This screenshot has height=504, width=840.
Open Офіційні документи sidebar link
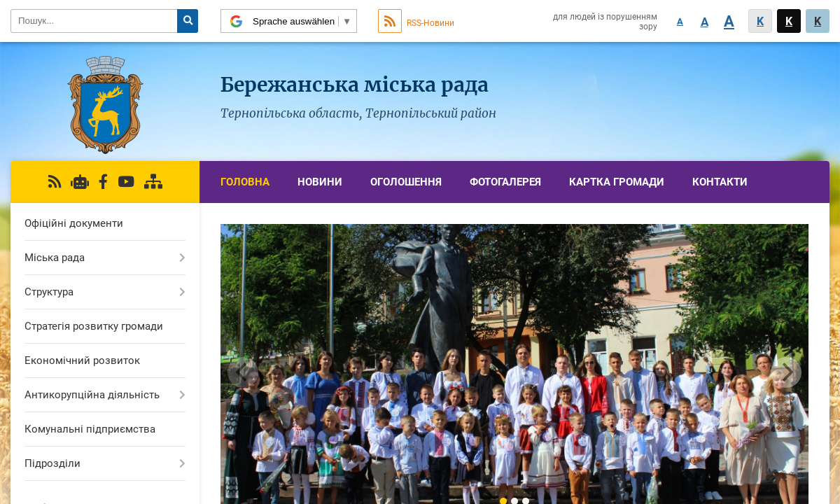(x=73, y=223)
